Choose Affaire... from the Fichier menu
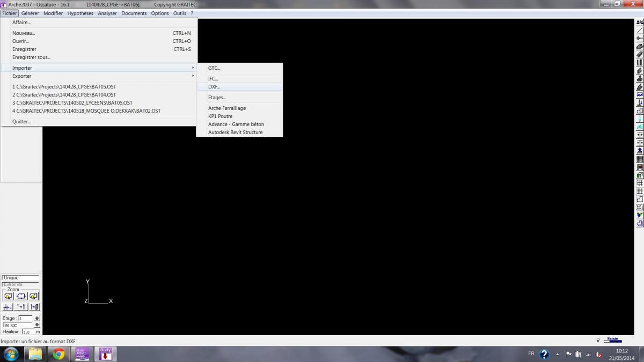The width and height of the screenshot is (644, 362). coord(99,23)
